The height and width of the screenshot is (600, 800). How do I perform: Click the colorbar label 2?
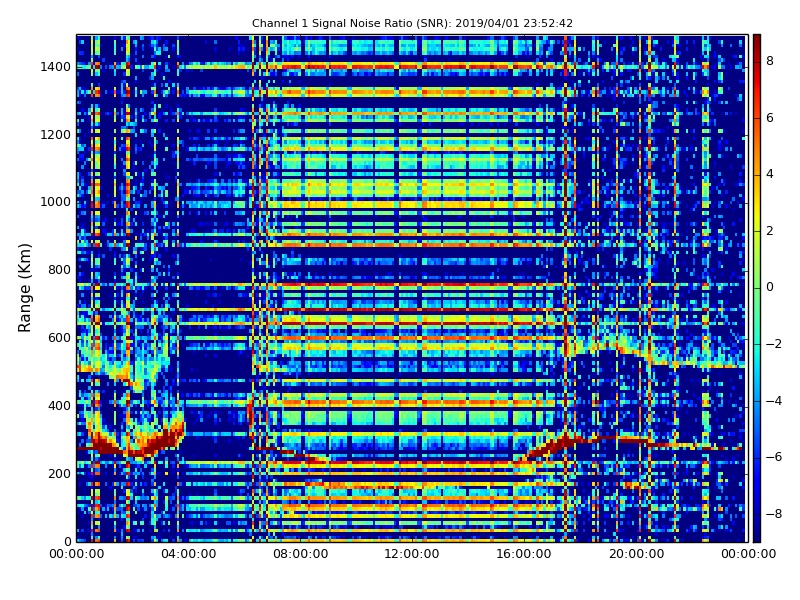coord(770,231)
